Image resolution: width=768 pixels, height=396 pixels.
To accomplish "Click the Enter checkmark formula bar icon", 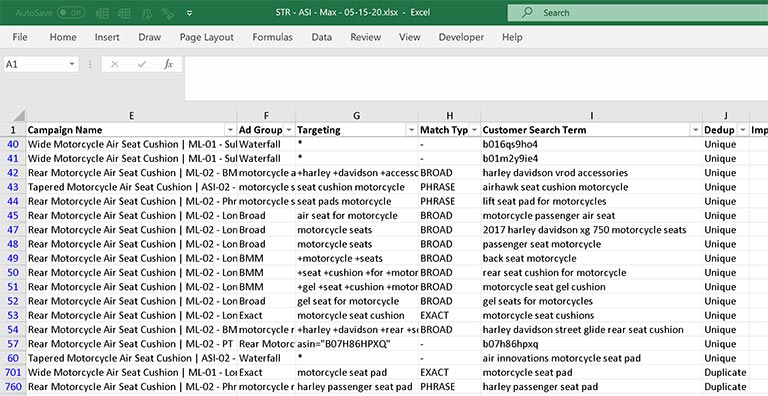I will [x=142, y=64].
